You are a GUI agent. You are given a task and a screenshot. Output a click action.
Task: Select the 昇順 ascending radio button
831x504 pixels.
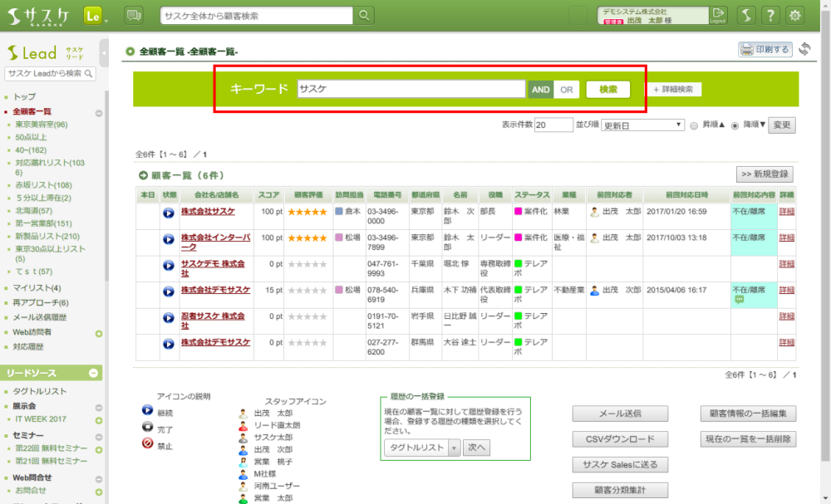694,126
